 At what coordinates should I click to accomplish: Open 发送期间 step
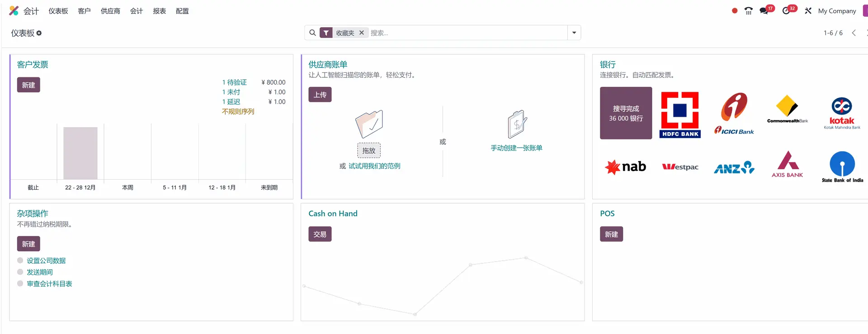(40, 272)
